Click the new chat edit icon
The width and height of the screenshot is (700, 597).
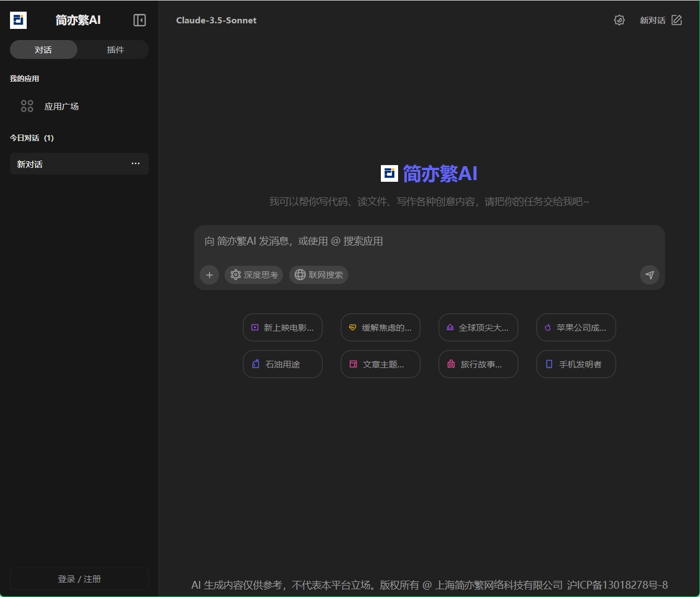pyautogui.click(x=677, y=20)
